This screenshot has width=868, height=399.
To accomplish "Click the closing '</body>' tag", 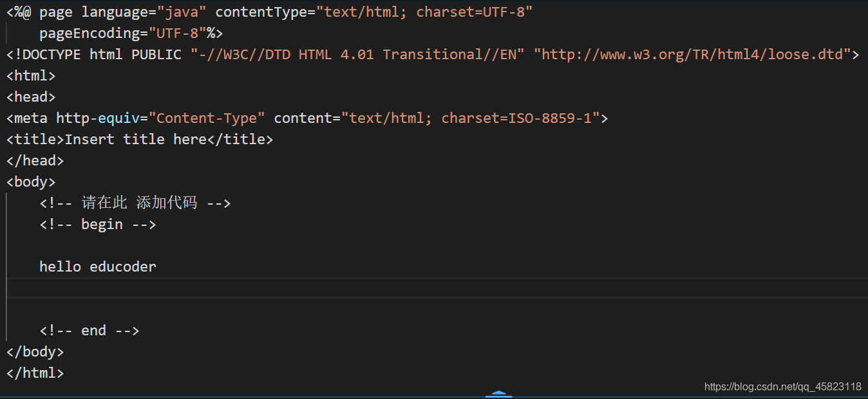I will point(35,351).
